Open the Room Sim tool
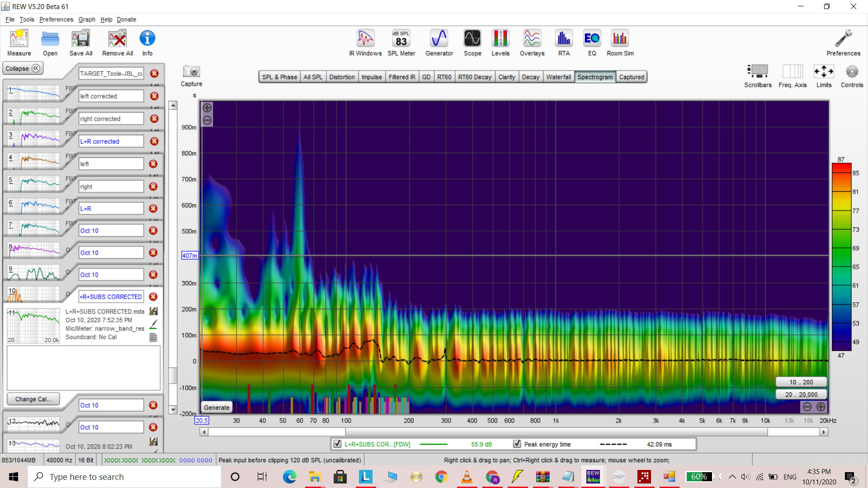The height and width of the screenshot is (488, 868). (x=620, y=43)
